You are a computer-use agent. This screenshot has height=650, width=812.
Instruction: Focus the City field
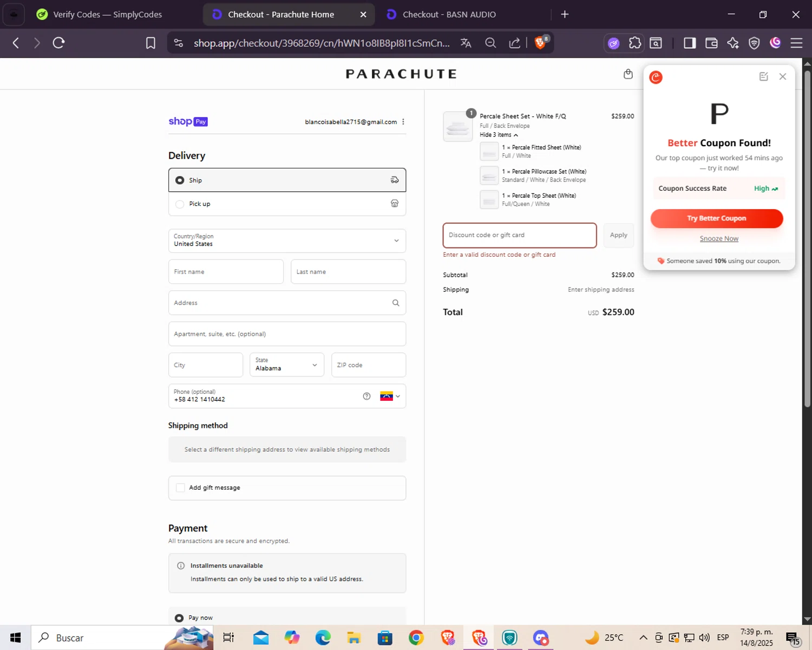(205, 365)
